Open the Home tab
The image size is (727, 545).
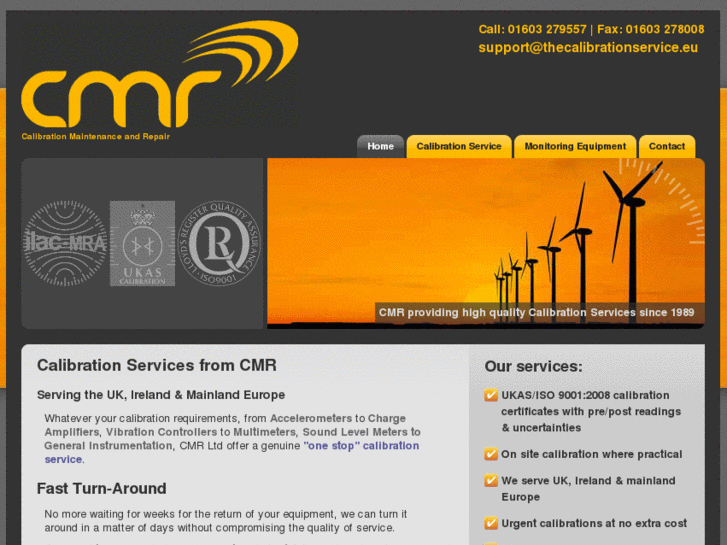point(381,147)
